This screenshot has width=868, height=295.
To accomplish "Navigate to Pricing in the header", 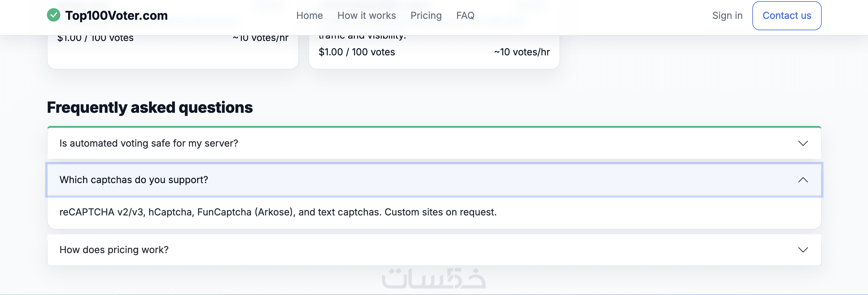I will pyautogui.click(x=426, y=16).
